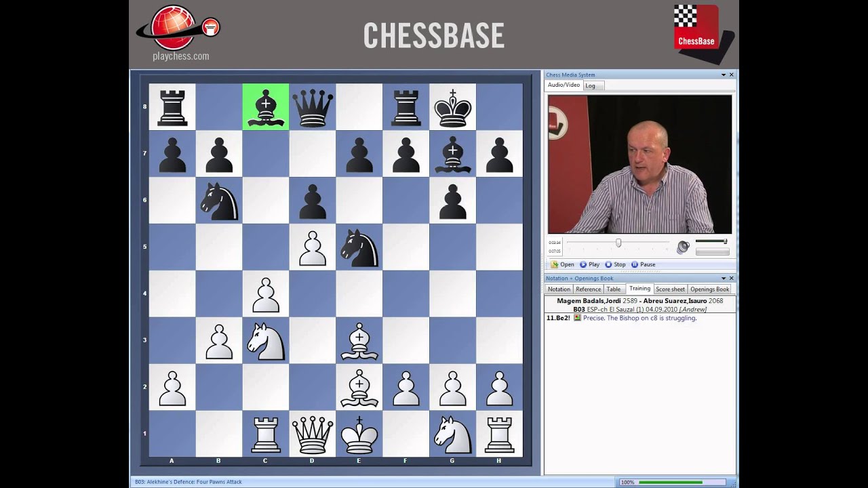Select the white rook on c1
The image size is (868, 488).
click(266, 434)
